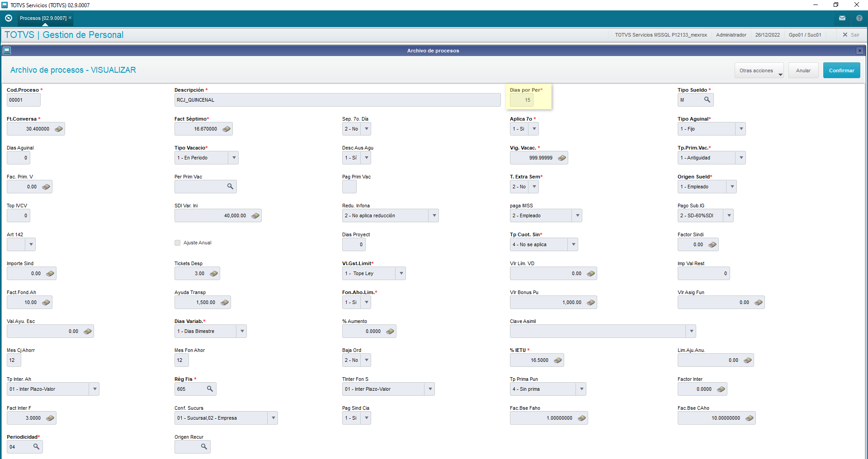Open calculator icon in Factor Inter field
868x459 pixels.
click(721, 389)
